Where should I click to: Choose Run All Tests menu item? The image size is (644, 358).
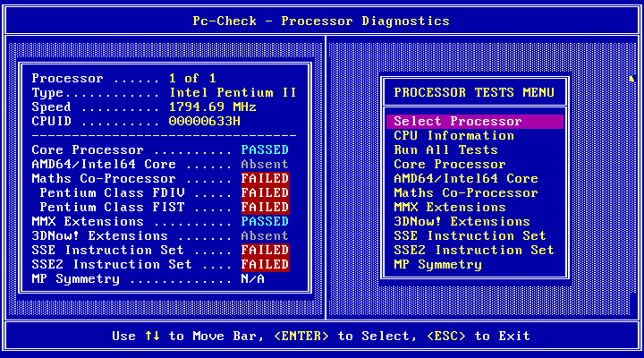click(x=445, y=150)
